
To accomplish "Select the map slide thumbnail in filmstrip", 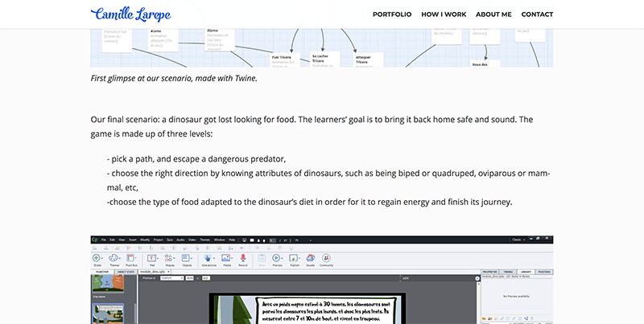I will [108, 283].
